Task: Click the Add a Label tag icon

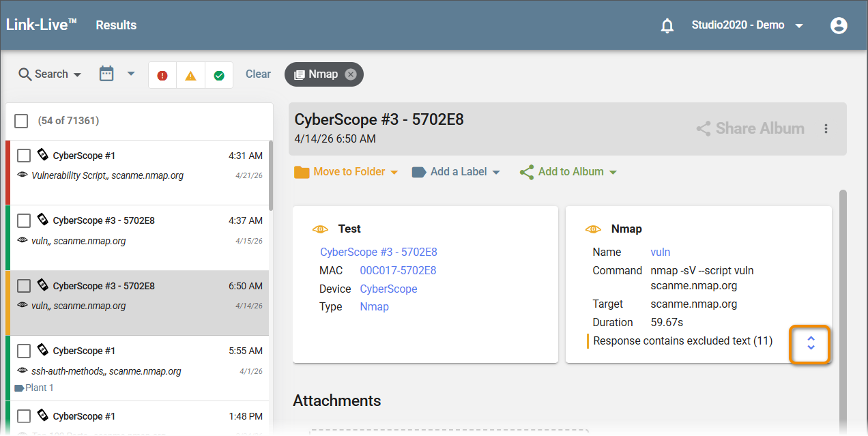Action: click(419, 172)
